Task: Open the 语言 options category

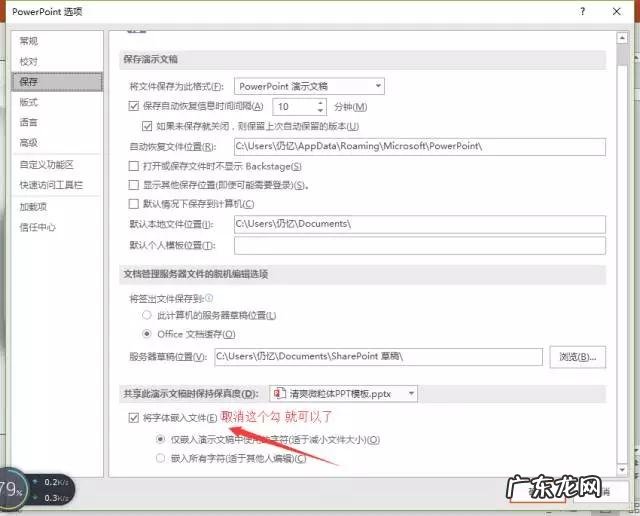Action: click(29, 122)
